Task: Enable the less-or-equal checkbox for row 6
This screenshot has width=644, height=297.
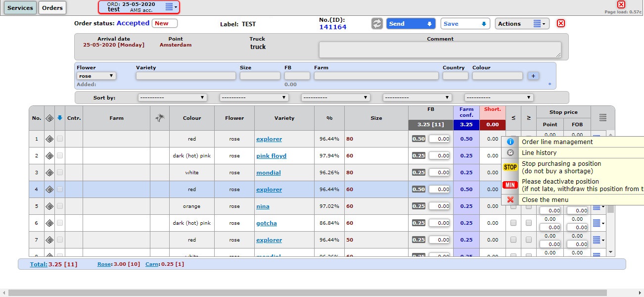Action: (513, 223)
